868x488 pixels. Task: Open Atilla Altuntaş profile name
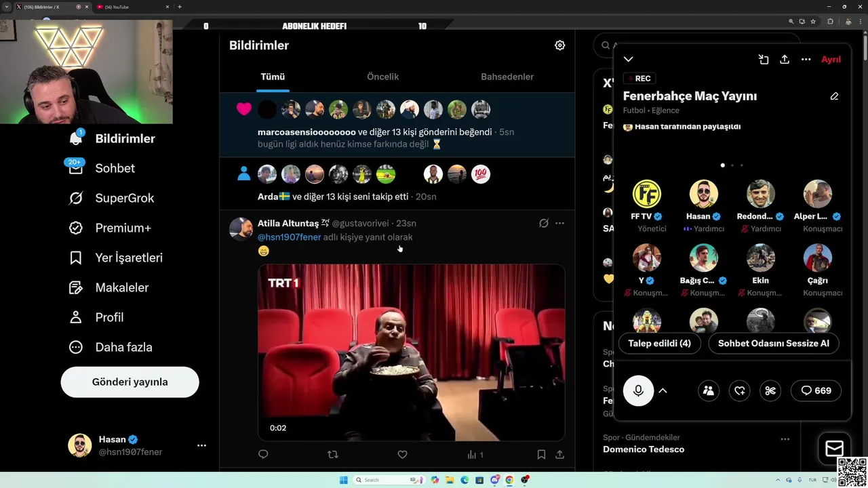(288, 223)
